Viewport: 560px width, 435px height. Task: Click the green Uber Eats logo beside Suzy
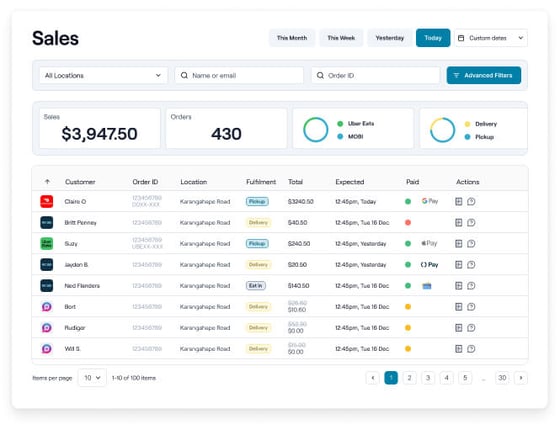pos(47,244)
